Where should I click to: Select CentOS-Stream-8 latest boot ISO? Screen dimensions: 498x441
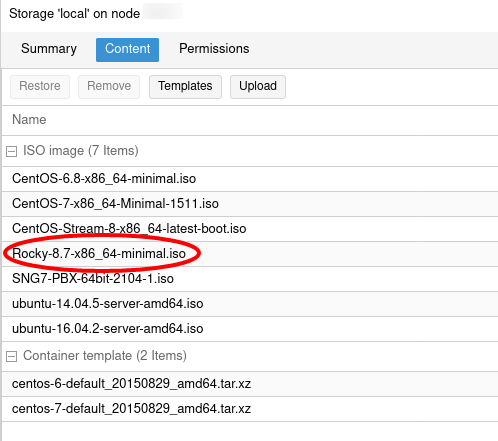tap(250, 229)
